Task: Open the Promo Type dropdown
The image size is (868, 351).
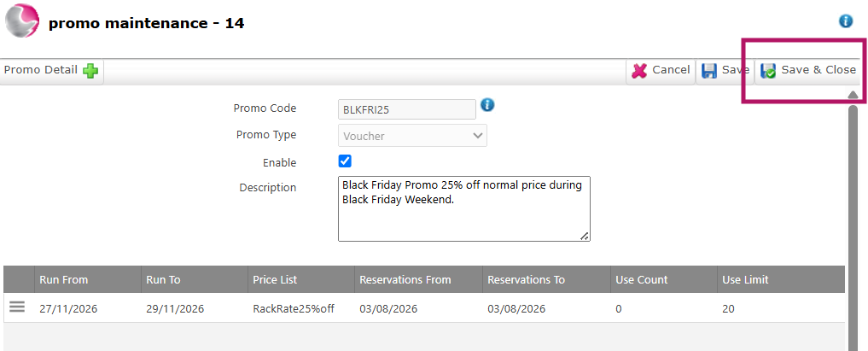Action: pos(412,136)
